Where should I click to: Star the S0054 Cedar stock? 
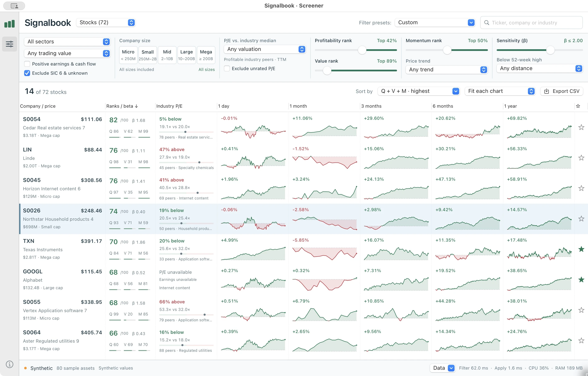(581, 127)
